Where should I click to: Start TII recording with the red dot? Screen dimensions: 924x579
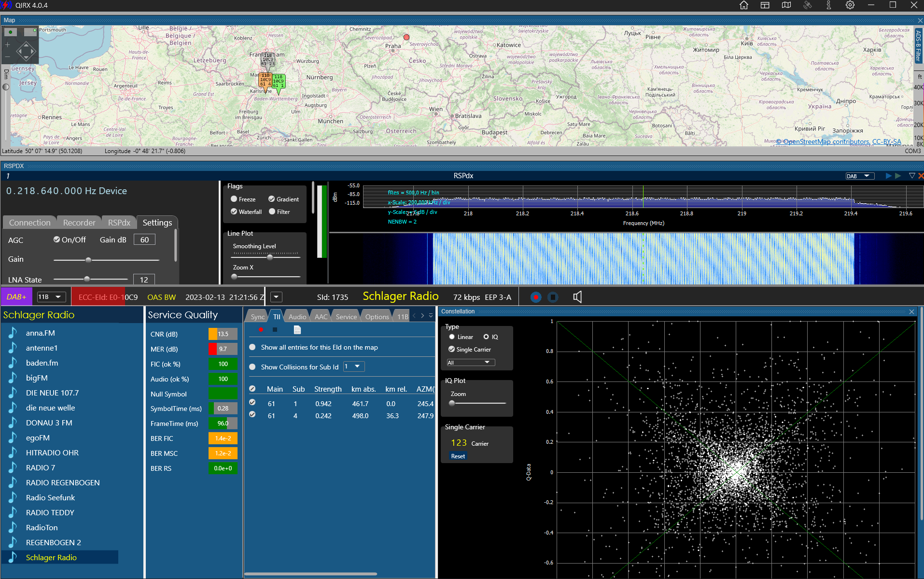click(x=261, y=329)
